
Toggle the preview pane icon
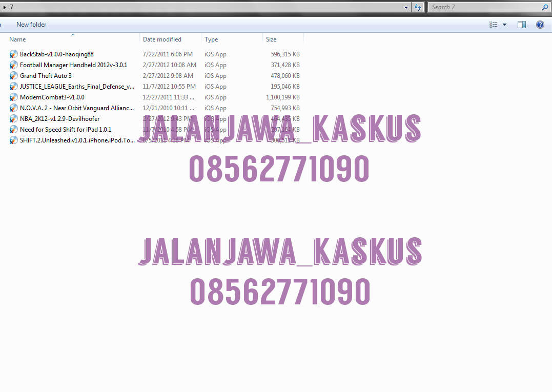coord(522,25)
